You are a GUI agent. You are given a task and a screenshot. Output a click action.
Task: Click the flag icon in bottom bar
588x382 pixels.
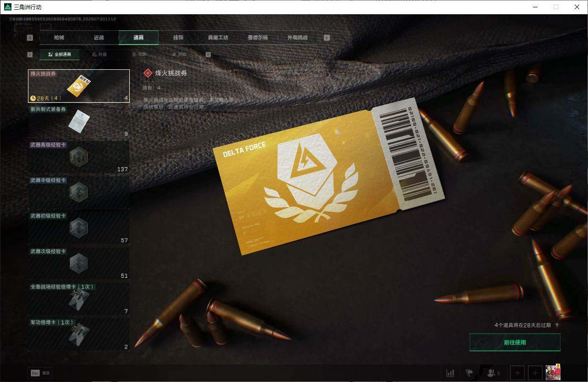(470, 373)
